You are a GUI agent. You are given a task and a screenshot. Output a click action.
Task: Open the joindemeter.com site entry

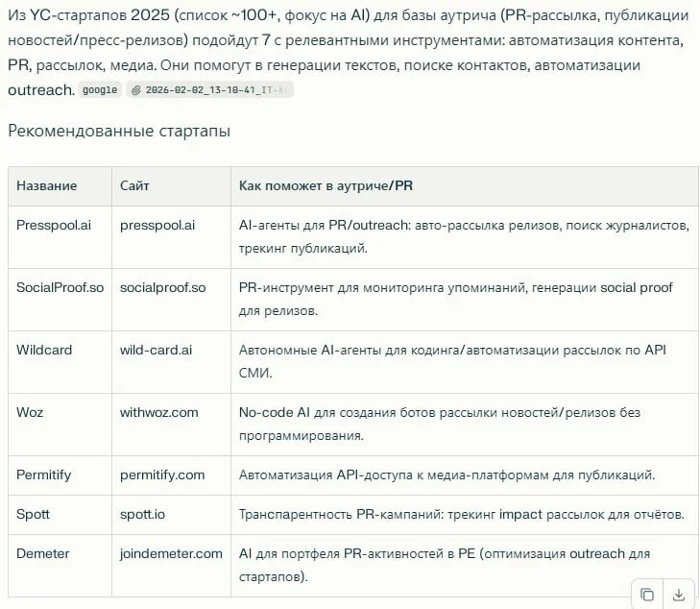click(x=171, y=553)
